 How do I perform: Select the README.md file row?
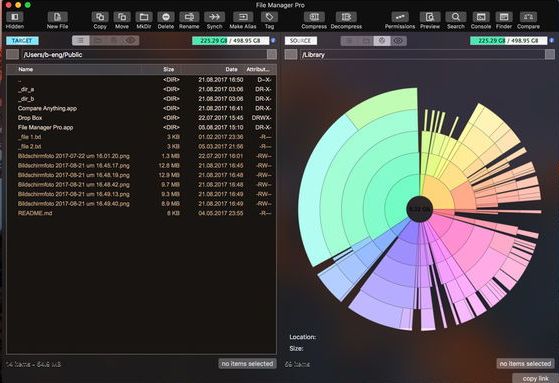pyautogui.click(x=142, y=213)
